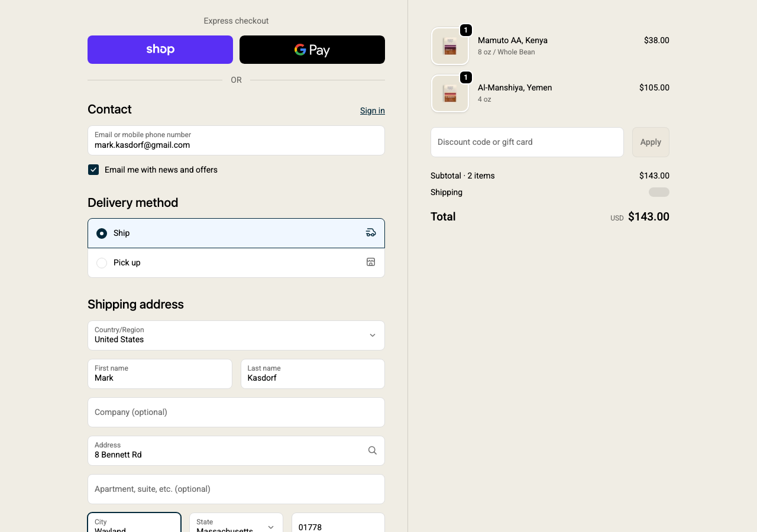Pay with Google Pay express button

click(312, 50)
